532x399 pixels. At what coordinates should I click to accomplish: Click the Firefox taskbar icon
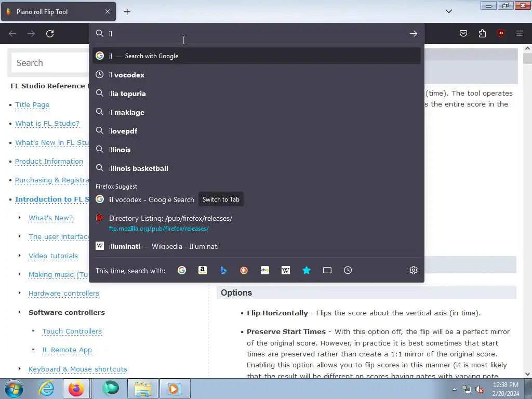[x=76, y=389]
